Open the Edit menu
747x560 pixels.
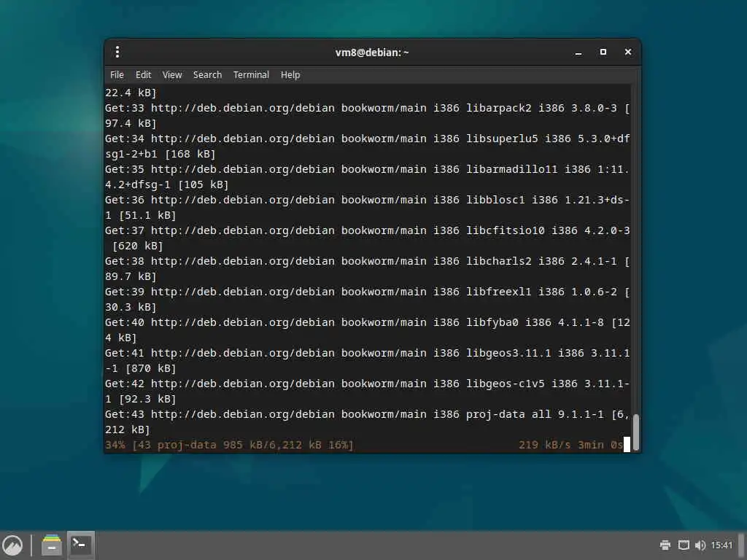click(x=144, y=75)
